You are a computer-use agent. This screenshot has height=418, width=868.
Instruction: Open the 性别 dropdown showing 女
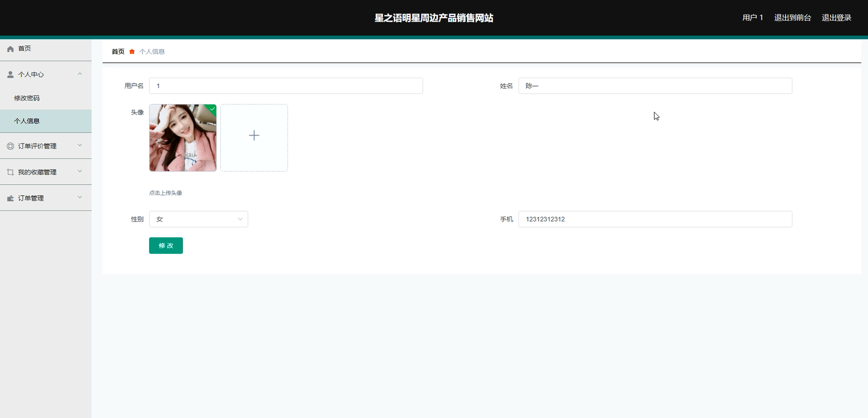point(199,219)
